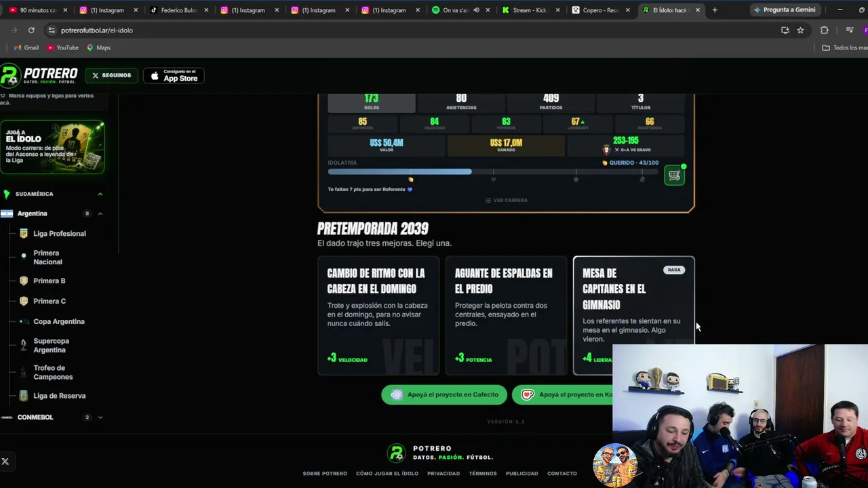
Task: Open the Maps bookmark
Action: (98, 47)
